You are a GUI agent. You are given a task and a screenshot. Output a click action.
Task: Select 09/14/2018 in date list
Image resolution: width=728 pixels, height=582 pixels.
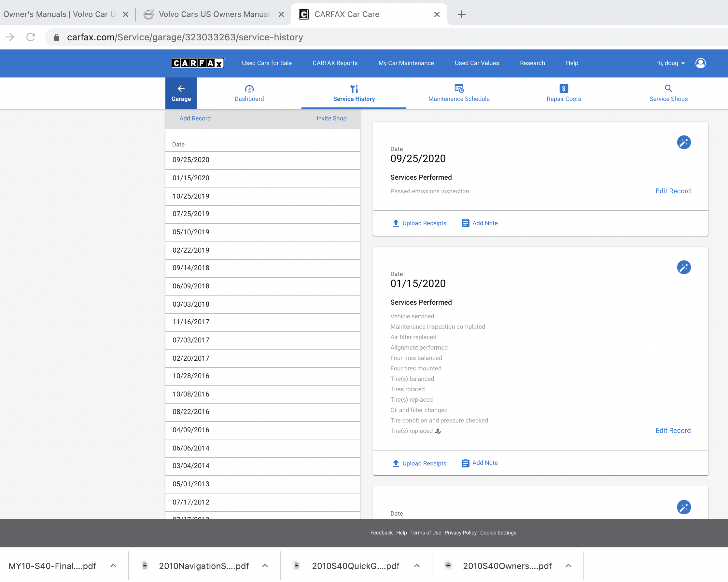coord(263,268)
